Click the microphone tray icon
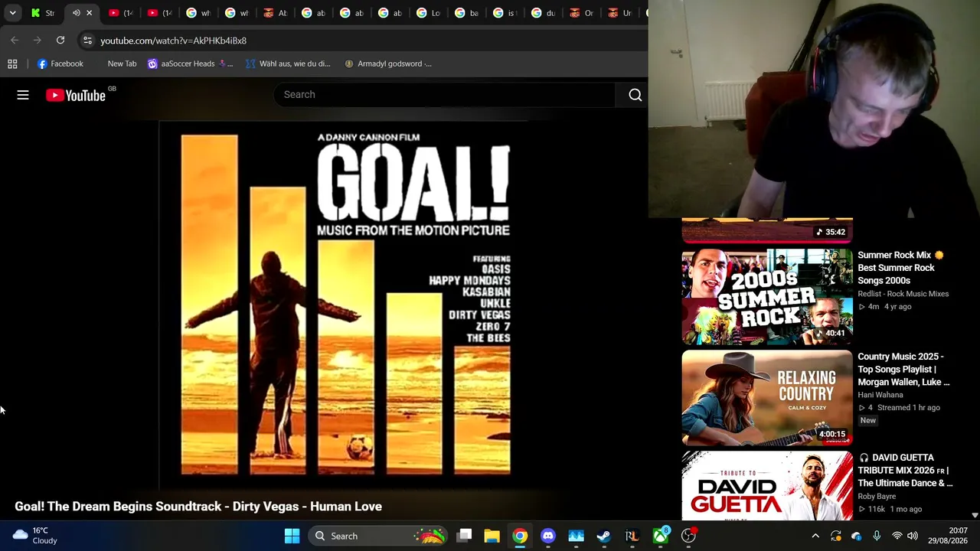This screenshot has width=980, height=551. pos(877,536)
